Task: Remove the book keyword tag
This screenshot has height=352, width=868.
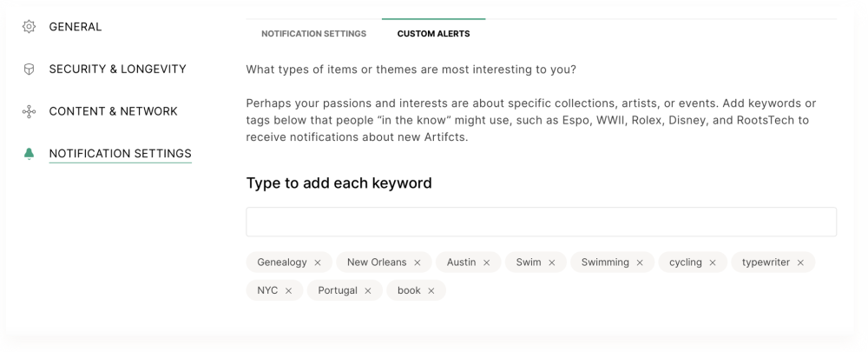Action: 431,291
